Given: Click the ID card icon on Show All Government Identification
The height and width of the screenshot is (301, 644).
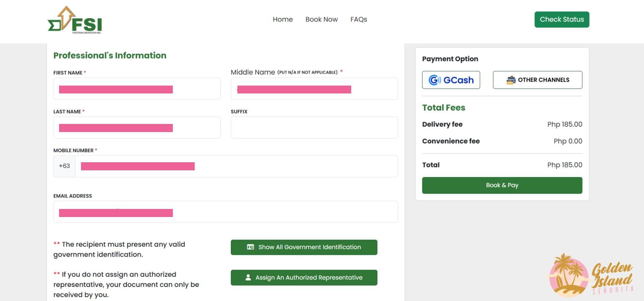Looking at the screenshot, I should tap(250, 247).
